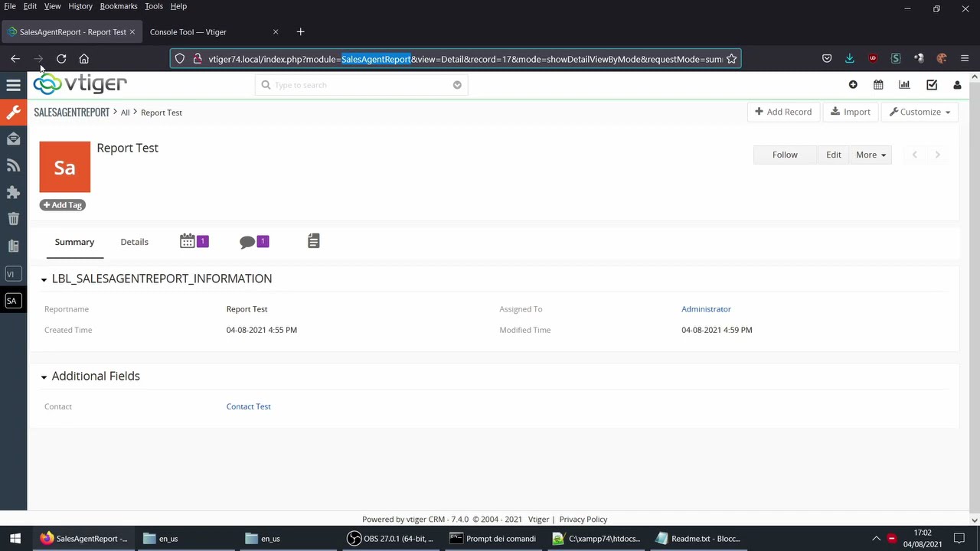Screen dimensions: 980x551
Task: Click the wrench tools sidebar icon
Action: [x=13, y=112]
